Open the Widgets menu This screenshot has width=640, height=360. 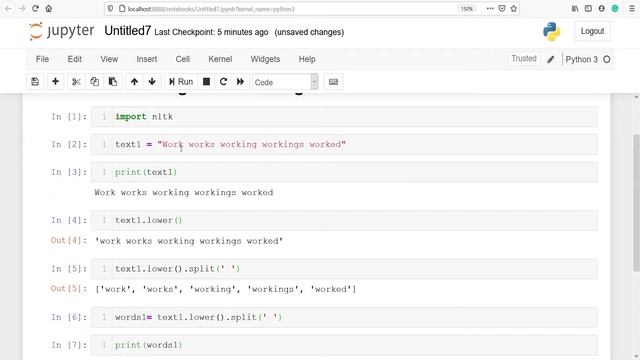[265, 59]
